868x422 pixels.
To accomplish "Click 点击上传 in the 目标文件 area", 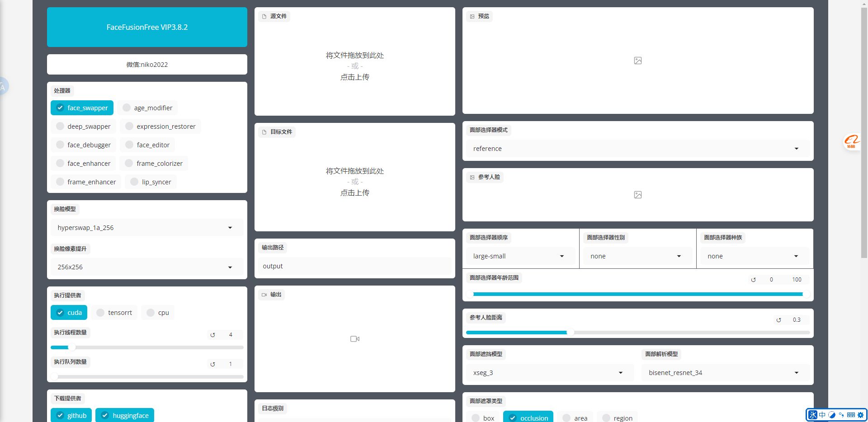I will click(x=355, y=193).
